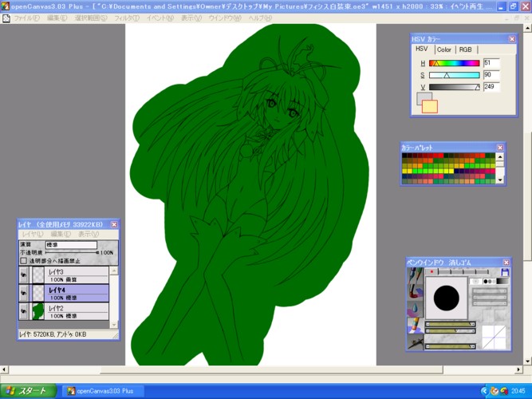Open 編集(E) menu in layer panel

tap(61, 234)
